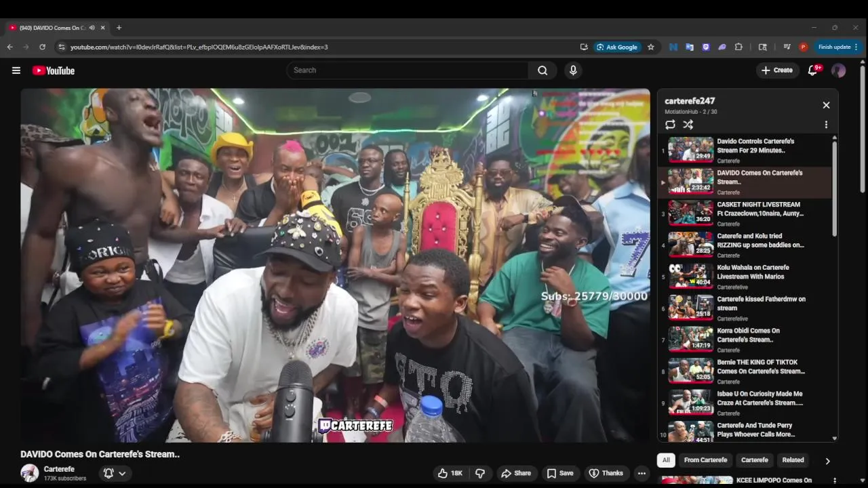The width and height of the screenshot is (868, 488).
Task: Open the account avatar menu
Action: tap(839, 70)
